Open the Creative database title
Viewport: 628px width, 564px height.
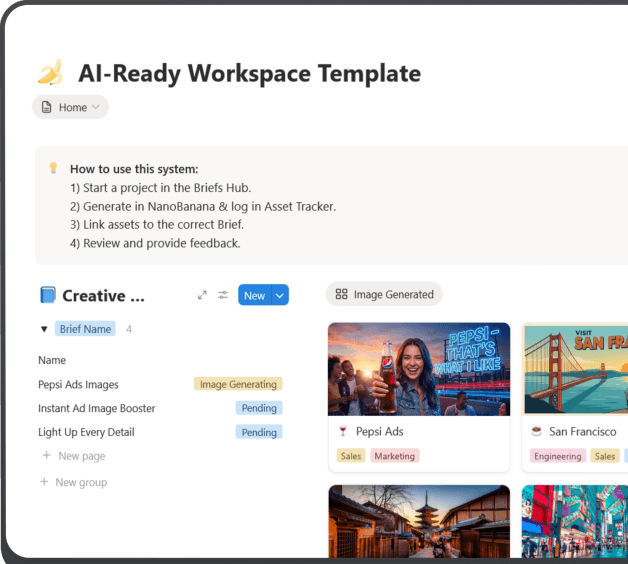point(103,296)
